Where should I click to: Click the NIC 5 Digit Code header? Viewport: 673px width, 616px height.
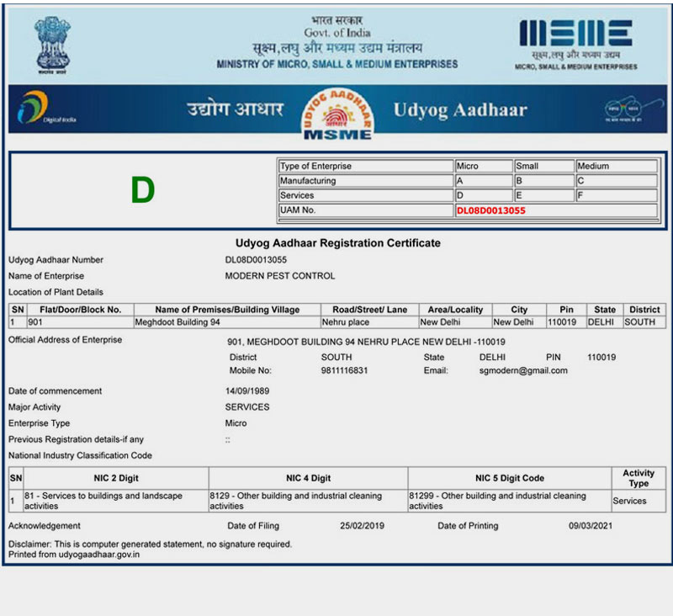(x=509, y=478)
